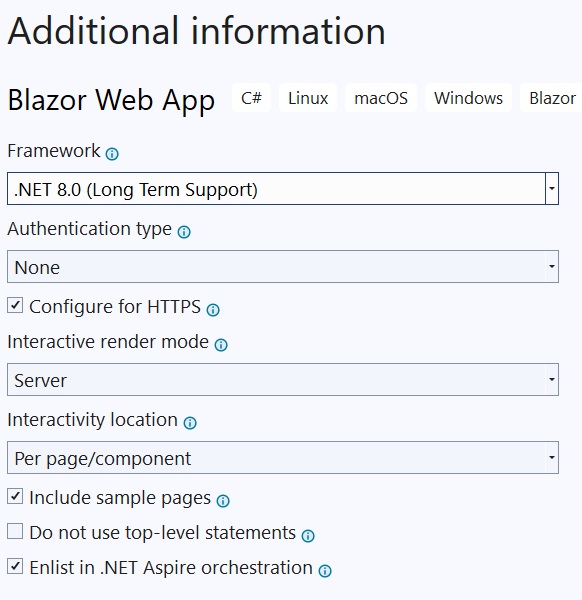
Task: Click the .NET Aspire orchestration info icon
Action: pos(325,571)
